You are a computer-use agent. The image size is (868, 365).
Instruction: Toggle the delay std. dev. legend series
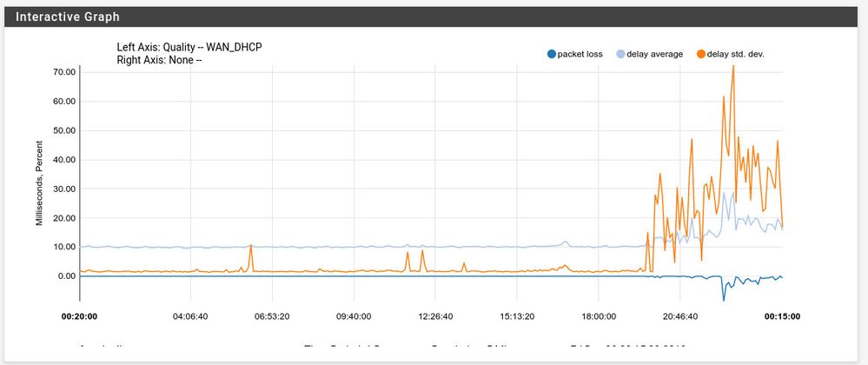coord(730,54)
